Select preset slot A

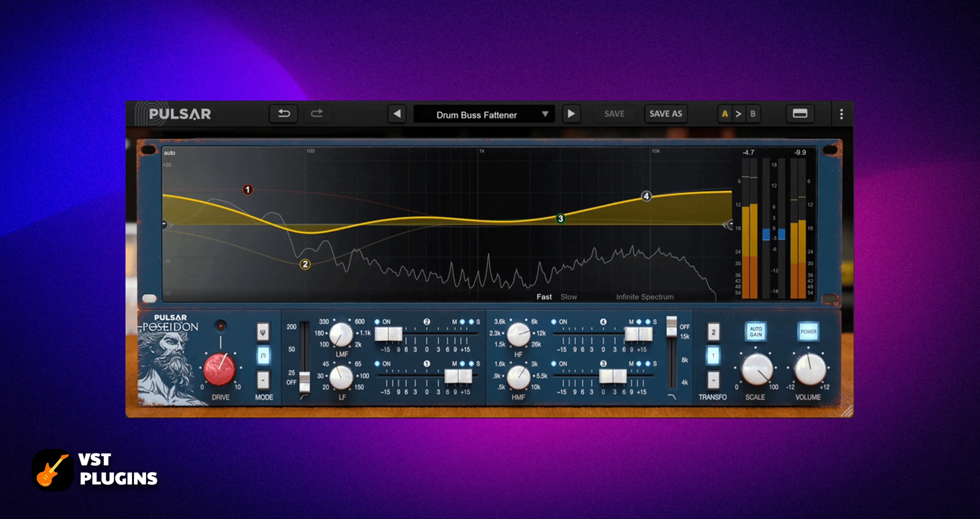point(725,114)
